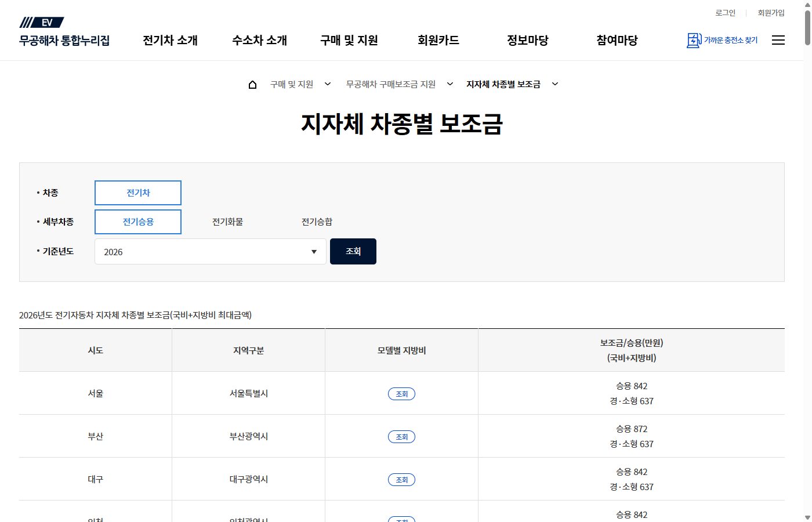Click the 회원가입 link
The width and height of the screenshot is (812, 522).
click(x=771, y=12)
